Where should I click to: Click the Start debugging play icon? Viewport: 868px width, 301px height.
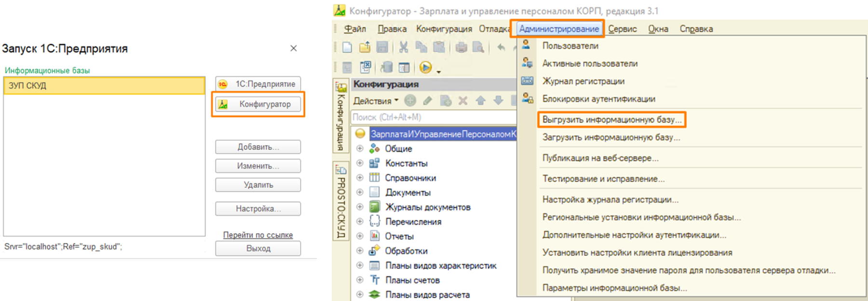pyautogui.click(x=425, y=67)
